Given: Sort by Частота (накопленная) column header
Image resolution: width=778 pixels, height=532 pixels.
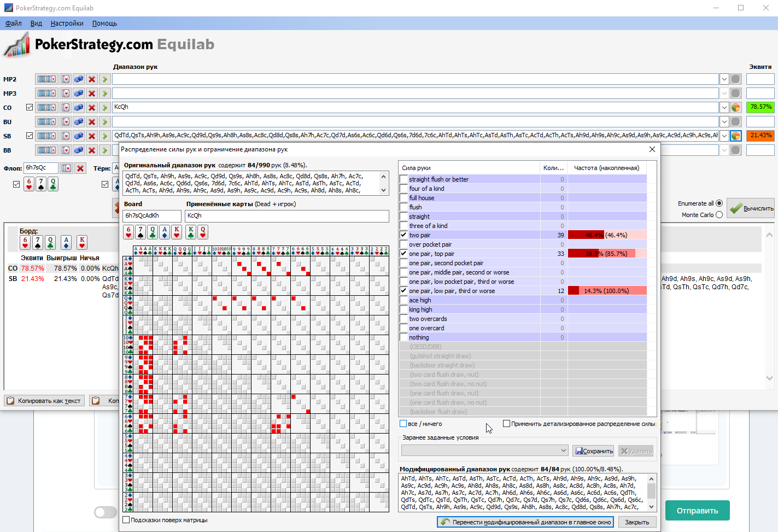Looking at the screenshot, I should coord(606,168).
